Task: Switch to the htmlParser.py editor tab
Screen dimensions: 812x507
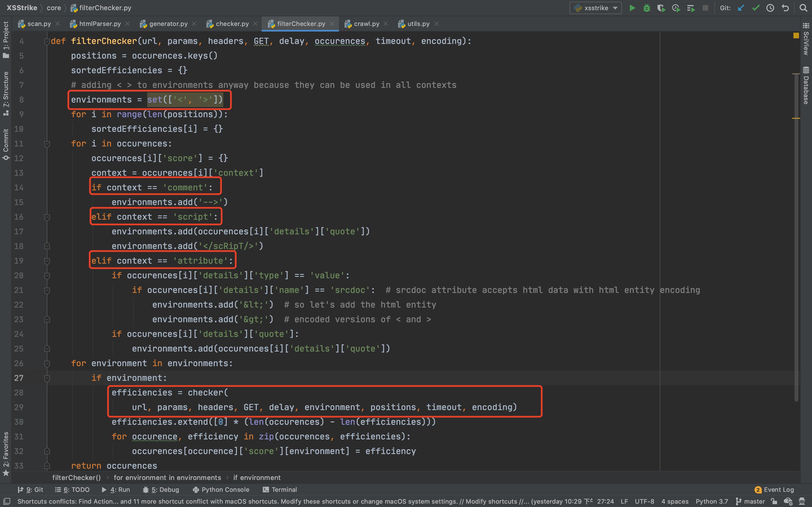Action: pos(100,24)
